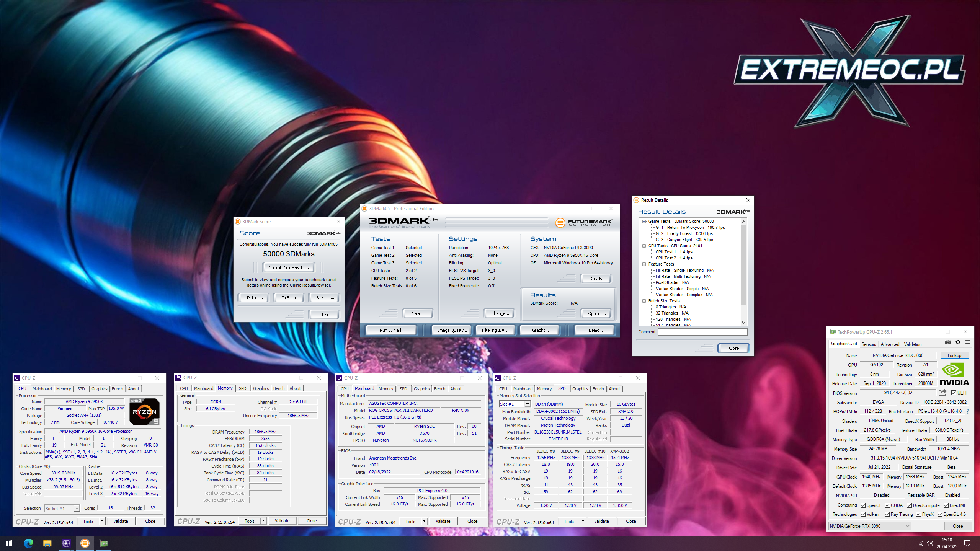Open Bench tab in CPU-Z CPU window
Image resolution: width=980 pixels, height=551 pixels.
(x=117, y=389)
